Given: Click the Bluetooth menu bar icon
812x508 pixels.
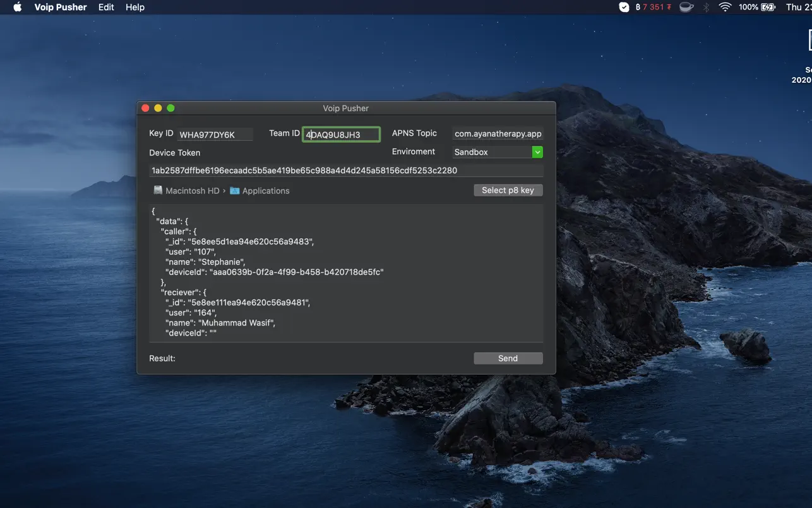Looking at the screenshot, I should 706,7.
